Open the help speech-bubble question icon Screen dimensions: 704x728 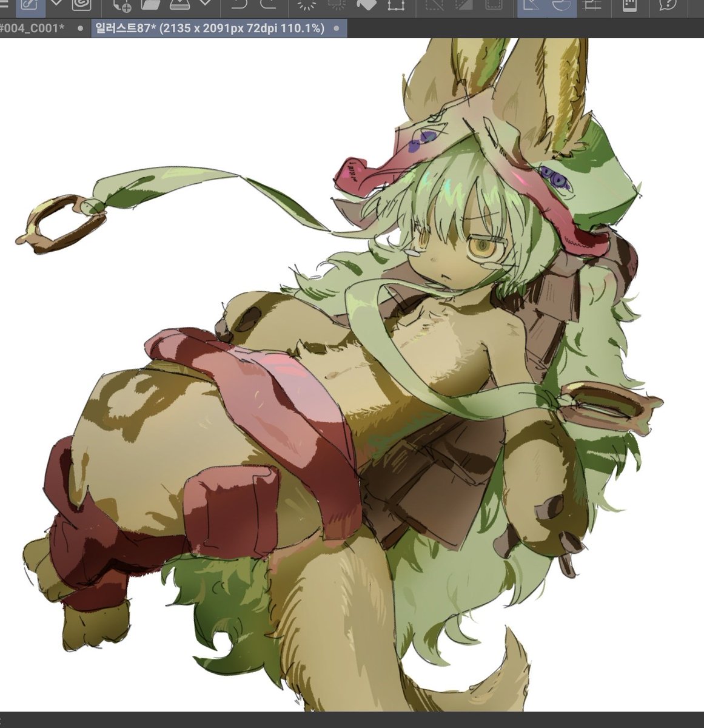click(x=668, y=5)
